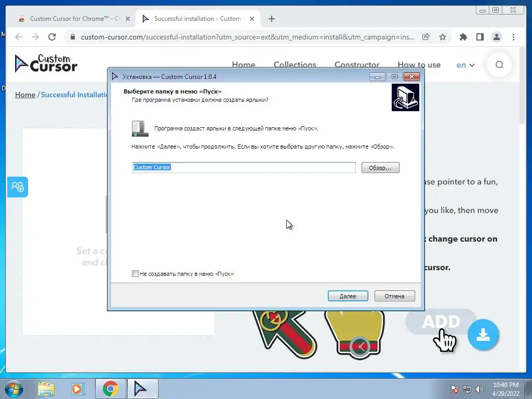Reload the Chrome page
This screenshot has width=532, height=399.
52,37
